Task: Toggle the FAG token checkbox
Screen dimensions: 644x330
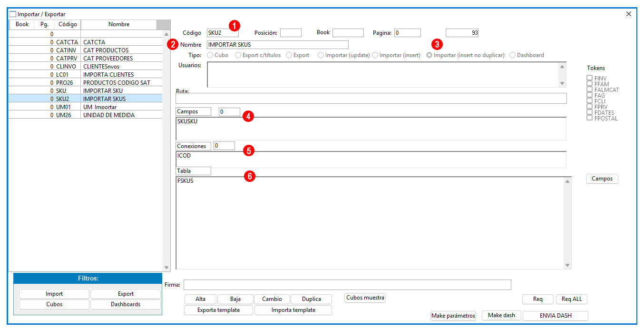Action: point(590,95)
